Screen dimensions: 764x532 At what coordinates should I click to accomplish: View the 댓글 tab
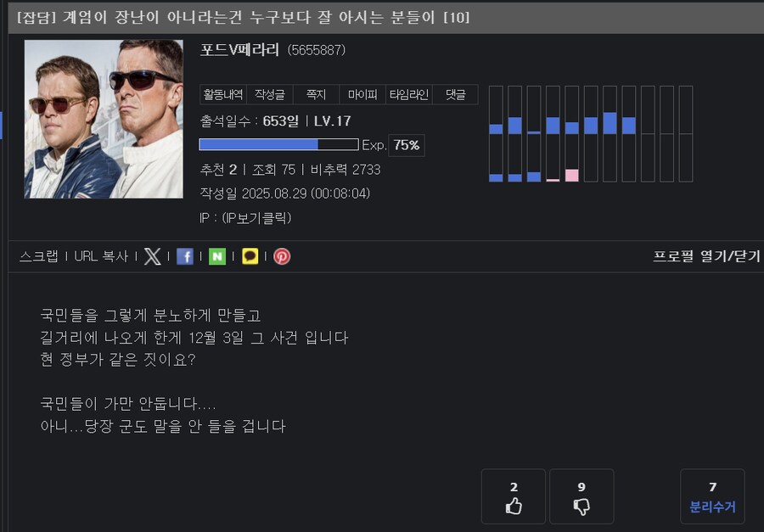tap(455, 94)
